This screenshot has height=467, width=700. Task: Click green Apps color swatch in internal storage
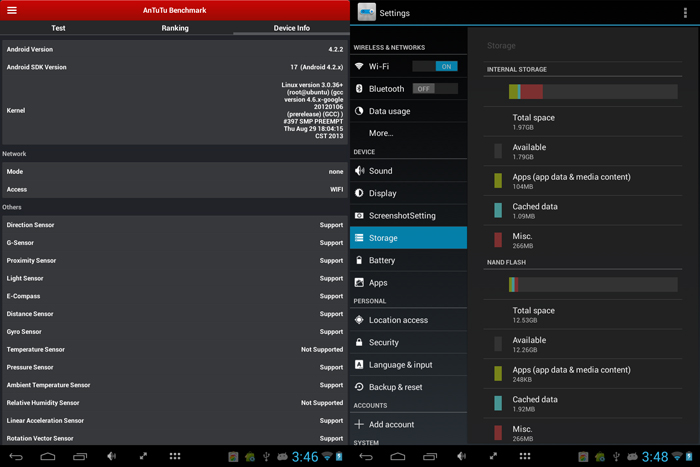pyautogui.click(x=498, y=180)
